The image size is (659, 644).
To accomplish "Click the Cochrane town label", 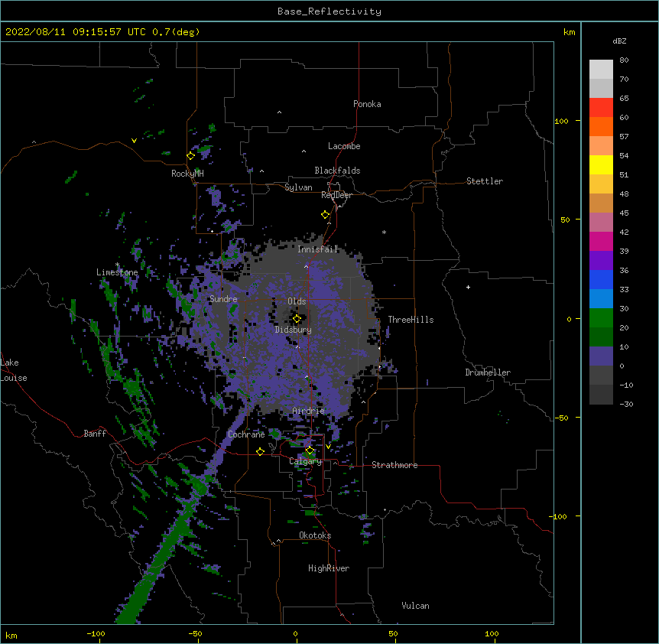I will click(x=246, y=434).
